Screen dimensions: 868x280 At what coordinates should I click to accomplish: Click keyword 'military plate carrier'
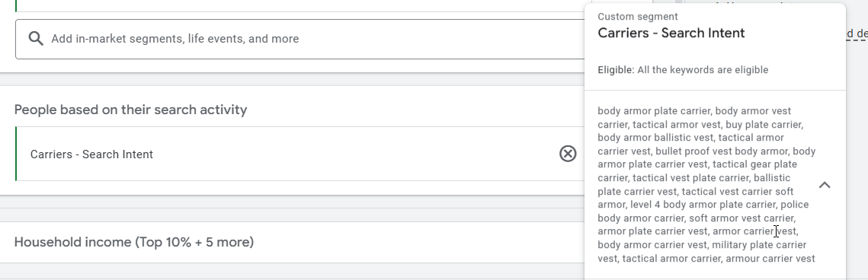pos(759,245)
